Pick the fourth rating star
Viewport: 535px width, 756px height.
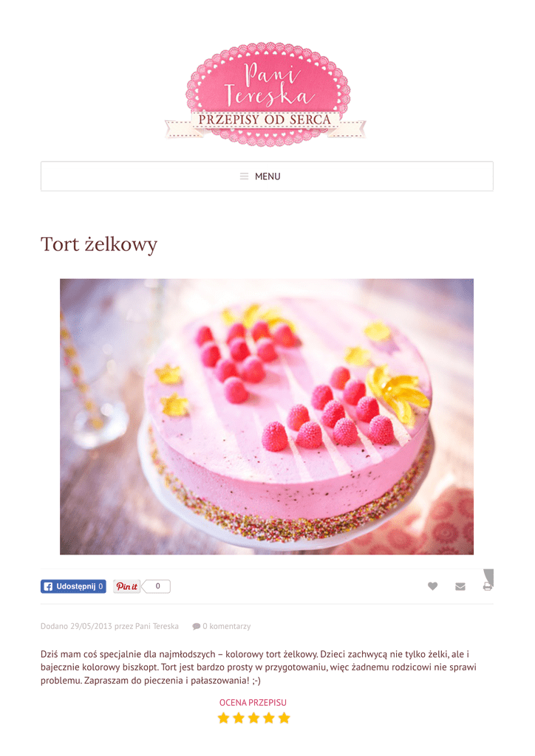(x=269, y=718)
